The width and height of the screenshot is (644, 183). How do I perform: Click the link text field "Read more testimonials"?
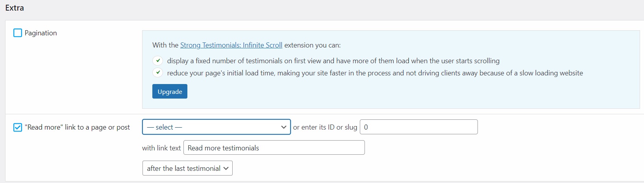[x=274, y=148]
